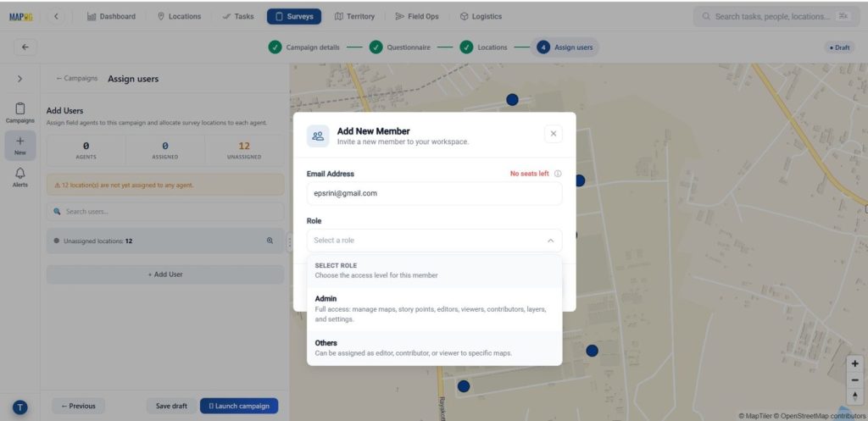The height and width of the screenshot is (421, 868).
Task: Click the magnifier icon on Unassigned locations row
Action: point(270,241)
